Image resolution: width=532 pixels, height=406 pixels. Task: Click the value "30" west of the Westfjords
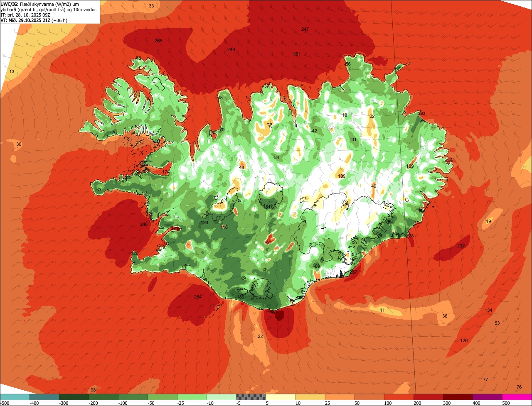tap(19, 144)
